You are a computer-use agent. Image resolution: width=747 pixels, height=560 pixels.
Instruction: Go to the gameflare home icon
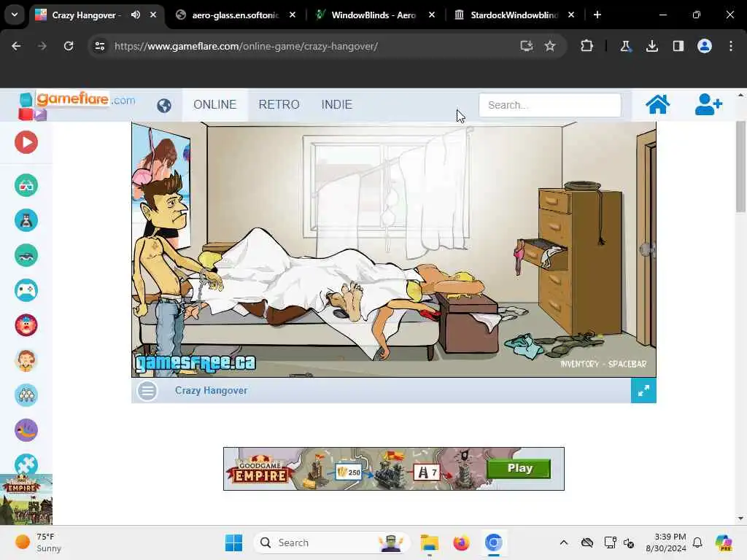tap(657, 104)
